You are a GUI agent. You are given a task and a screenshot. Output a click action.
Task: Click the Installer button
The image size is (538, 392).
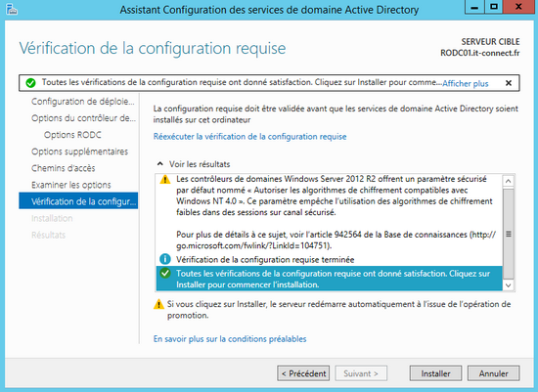pos(435,373)
